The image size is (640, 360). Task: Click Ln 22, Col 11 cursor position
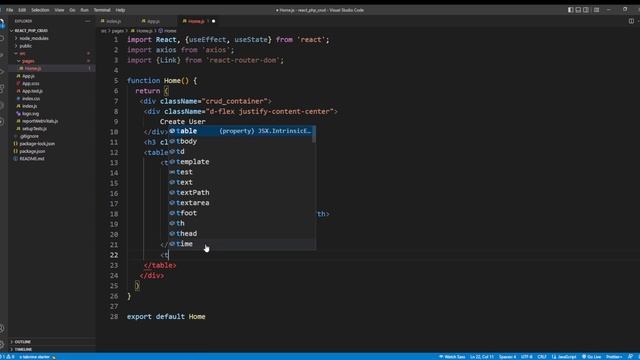pos(482,357)
